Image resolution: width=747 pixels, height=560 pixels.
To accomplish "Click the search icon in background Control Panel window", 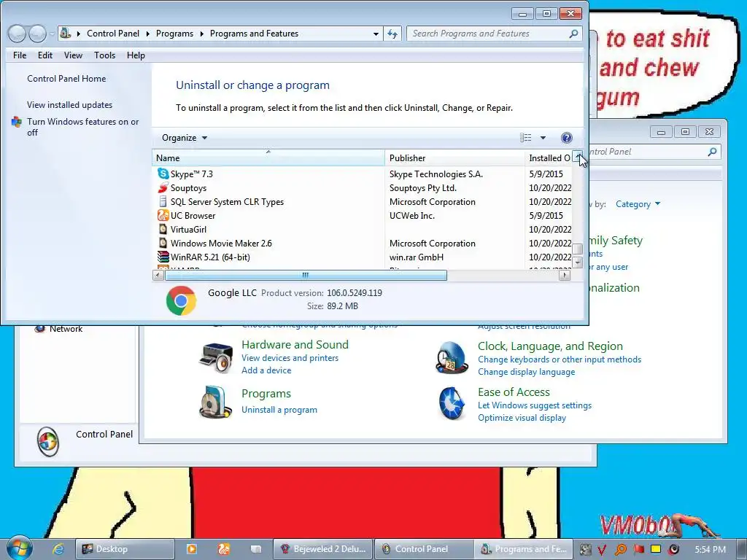I will tap(712, 152).
